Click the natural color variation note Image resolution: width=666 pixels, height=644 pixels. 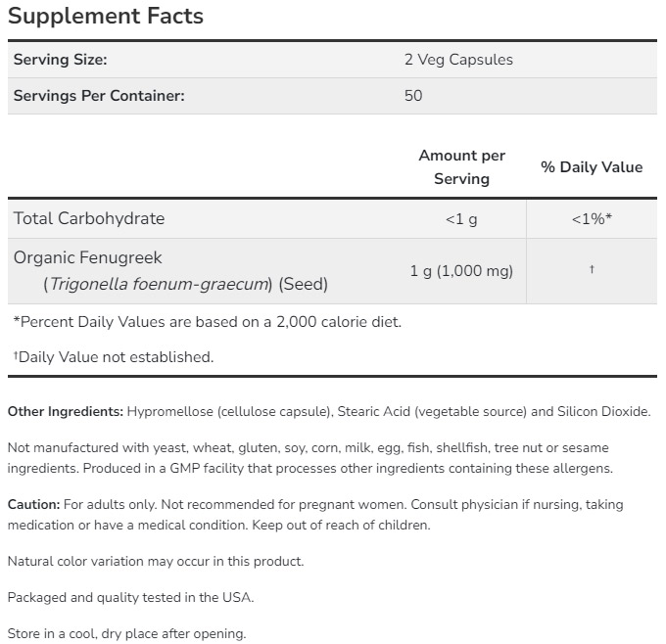coord(156,562)
